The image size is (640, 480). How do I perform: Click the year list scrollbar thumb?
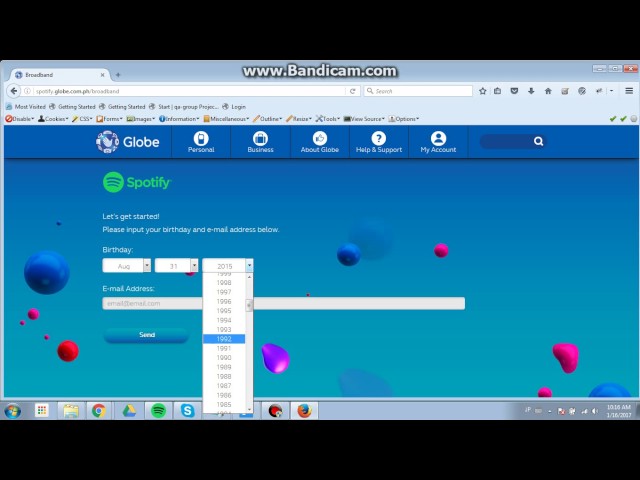click(249, 305)
